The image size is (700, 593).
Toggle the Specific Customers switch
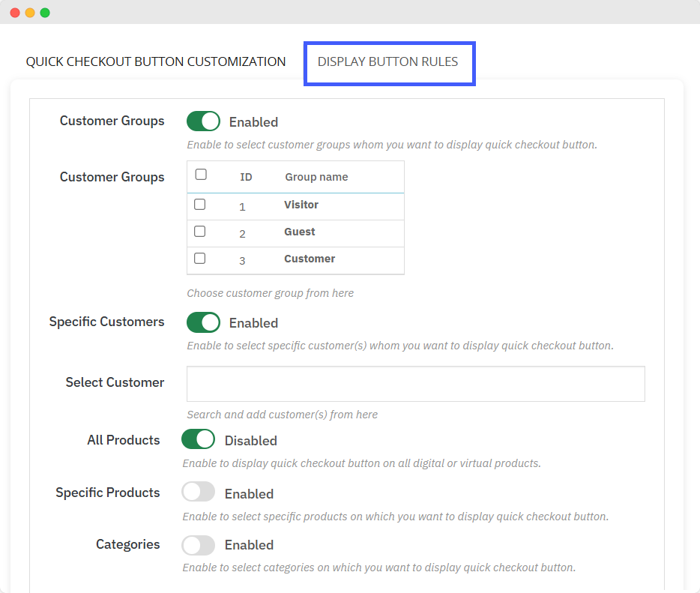point(203,322)
